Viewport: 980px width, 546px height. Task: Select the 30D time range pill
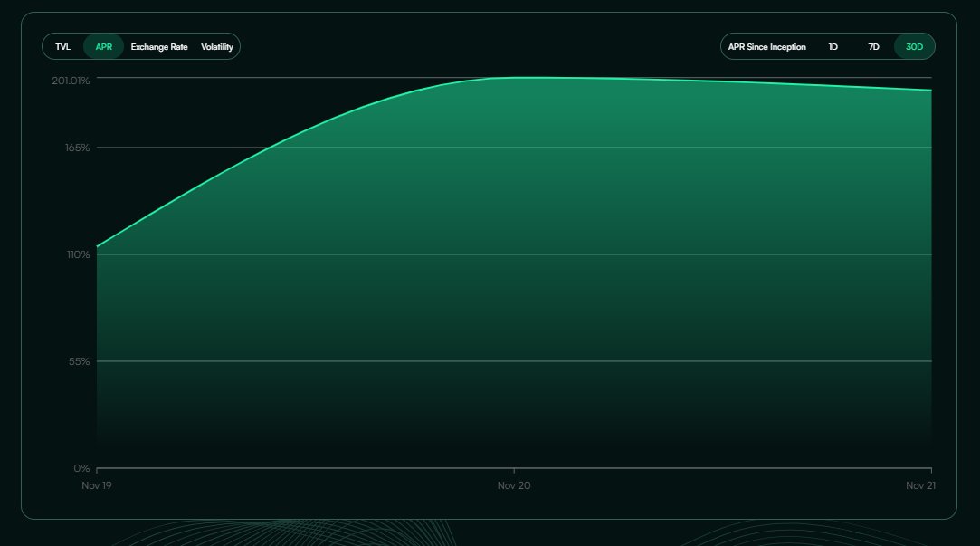tap(913, 46)
